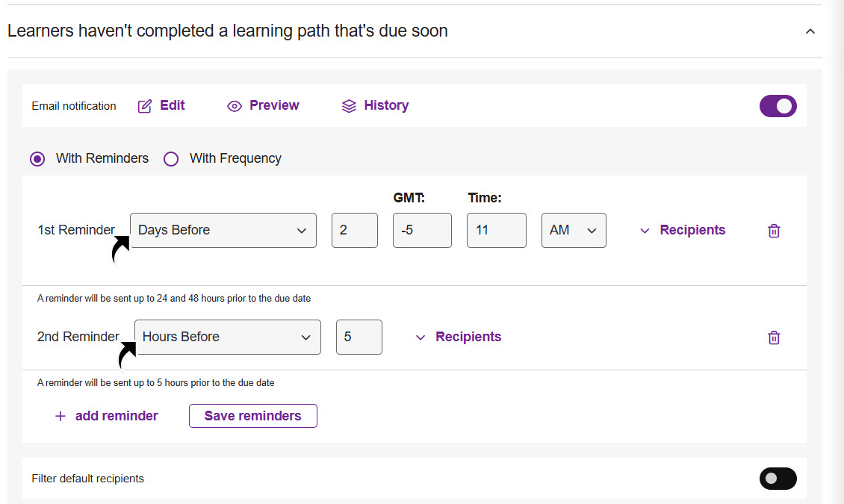The image size is (844, 504).
Task: Click the History layers icon
Action: (x=349, y=106)
